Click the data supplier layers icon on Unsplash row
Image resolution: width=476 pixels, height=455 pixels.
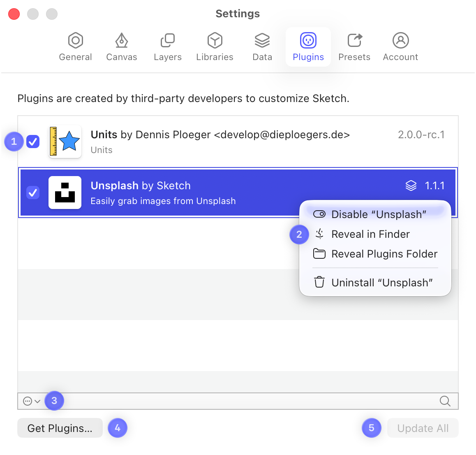(411, 186)
